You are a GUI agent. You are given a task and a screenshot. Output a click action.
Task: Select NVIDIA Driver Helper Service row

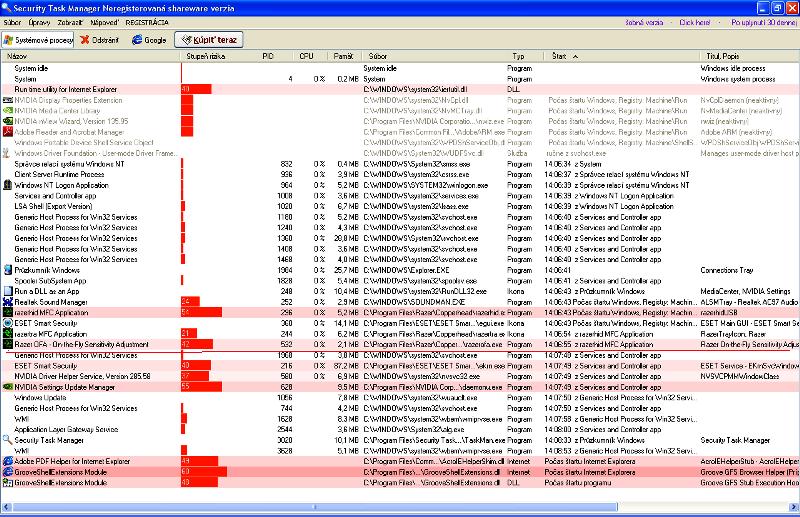click(400, 376)
